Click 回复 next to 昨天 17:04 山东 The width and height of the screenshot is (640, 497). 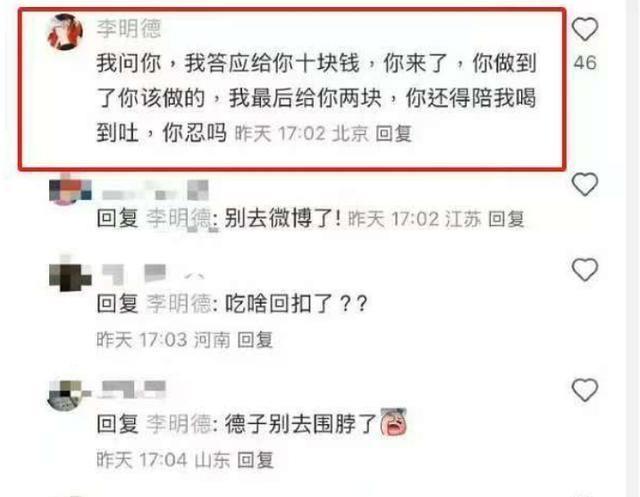[x=255, y=460]
